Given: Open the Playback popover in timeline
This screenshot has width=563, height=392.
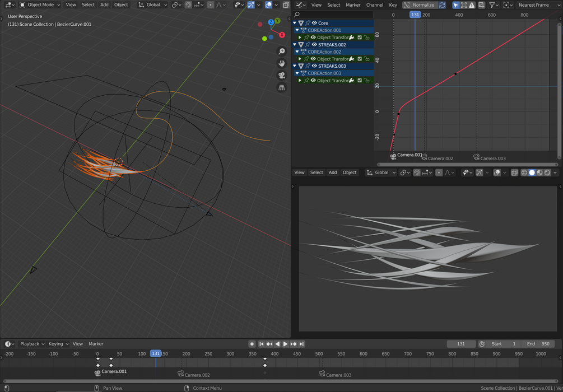Looking at the screenshot, I should click(32, 344).
